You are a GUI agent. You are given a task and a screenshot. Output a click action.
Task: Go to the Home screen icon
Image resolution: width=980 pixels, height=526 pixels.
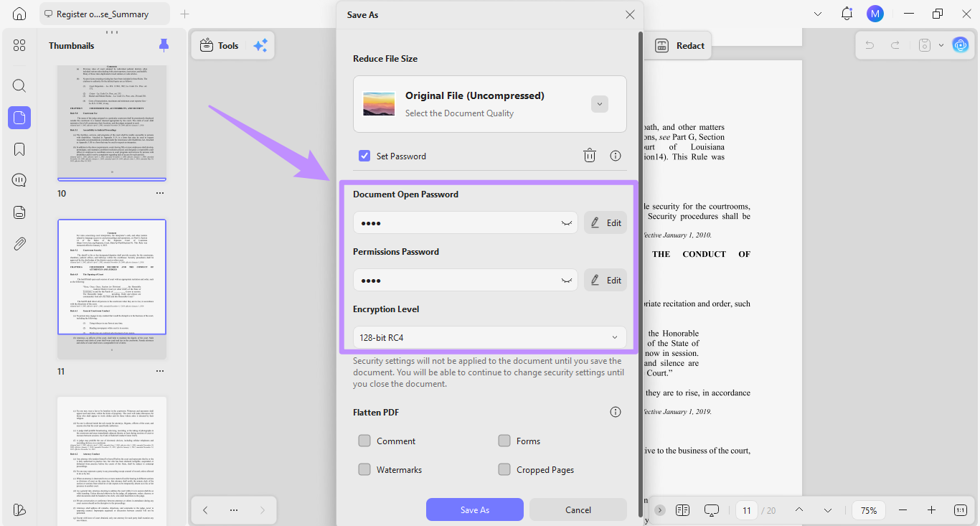tap(19, 14)
